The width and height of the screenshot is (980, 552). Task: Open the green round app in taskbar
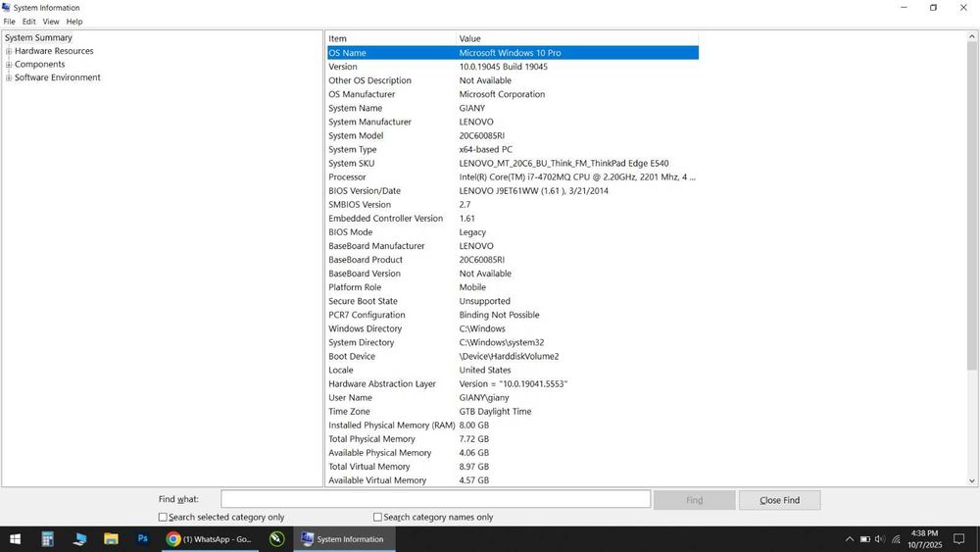pyautogui.click(x=277, y=539)
